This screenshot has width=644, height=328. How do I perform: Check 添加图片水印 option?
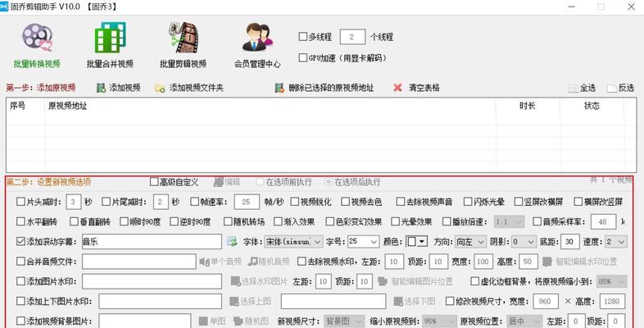tap(20, 281)
